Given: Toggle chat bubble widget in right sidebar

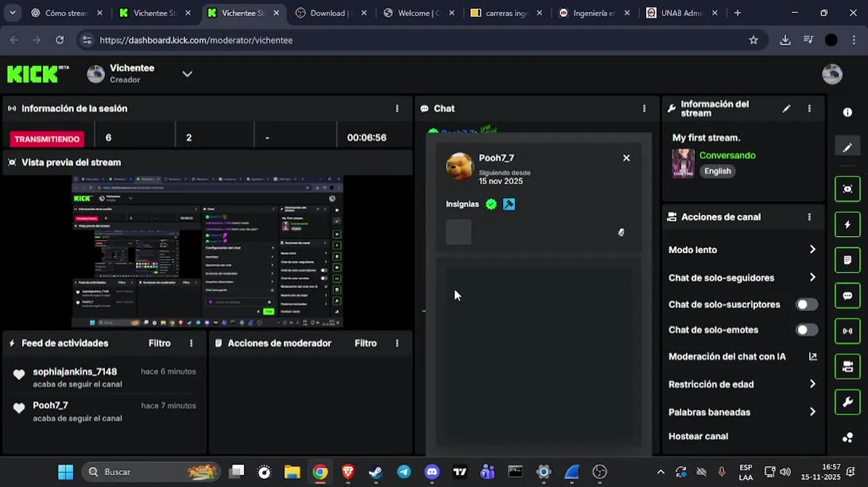Looking at the screenshot, I should (x=848, y=296).
